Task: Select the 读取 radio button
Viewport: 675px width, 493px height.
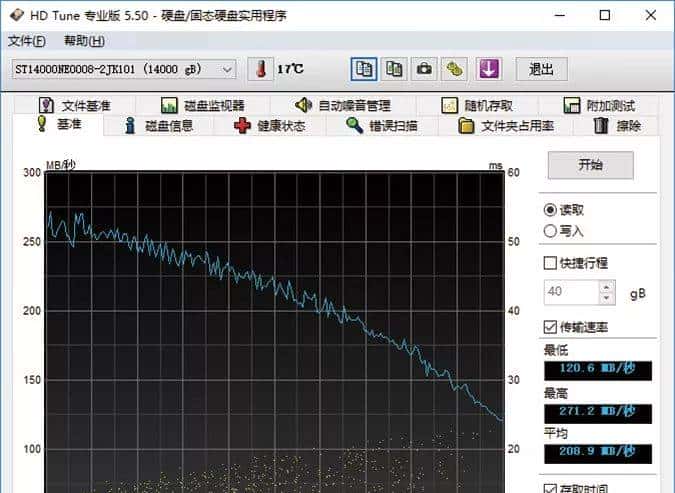Action: [550, 210]
